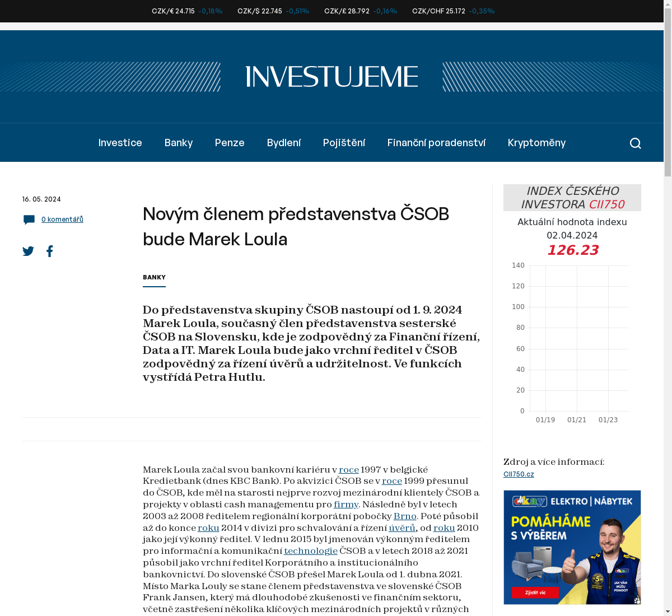
Task: Follow the 'roce' link before 1997
Action: 349,470
